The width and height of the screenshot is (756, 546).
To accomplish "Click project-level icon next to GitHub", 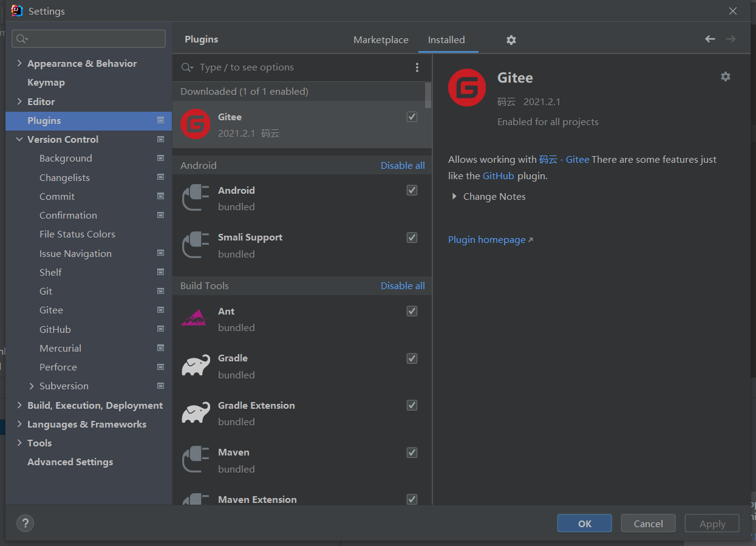I will click(x=160, y=329).
